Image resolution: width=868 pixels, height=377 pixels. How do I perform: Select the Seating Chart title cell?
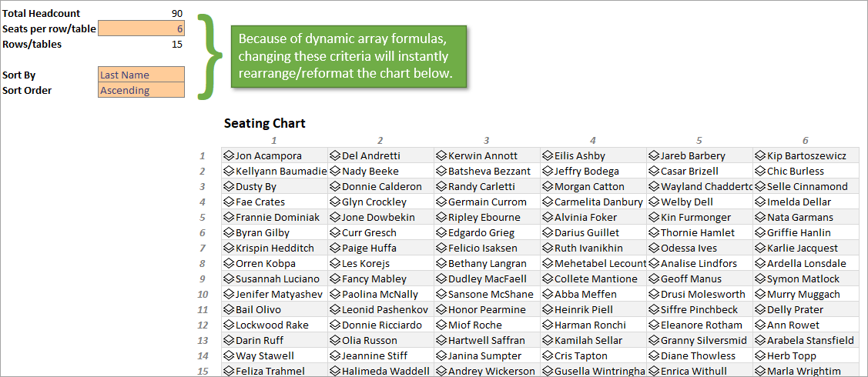pyautogui.click(x=265, y=123)
